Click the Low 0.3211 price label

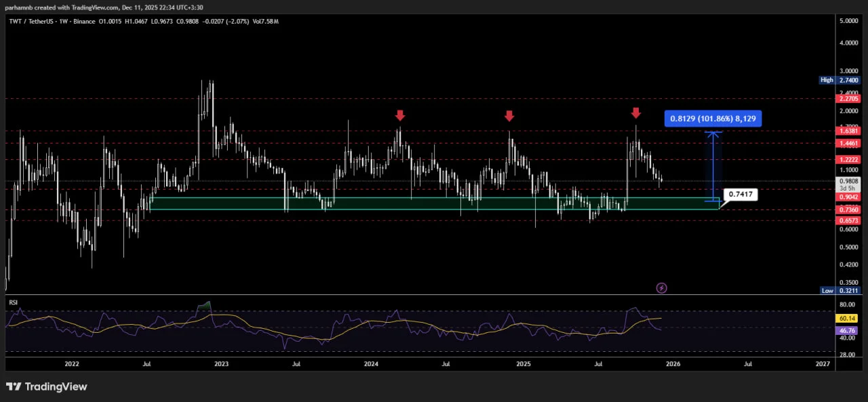click(x=840, y=290)
